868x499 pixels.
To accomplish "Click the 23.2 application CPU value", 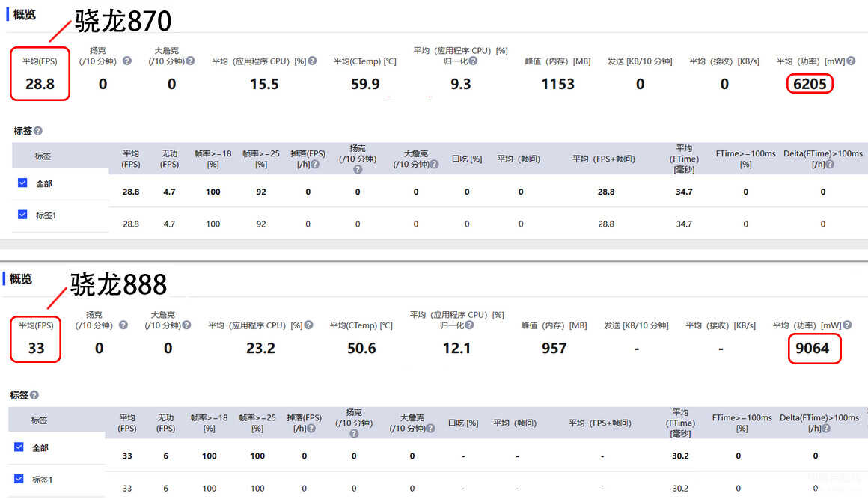I will 260,349.
